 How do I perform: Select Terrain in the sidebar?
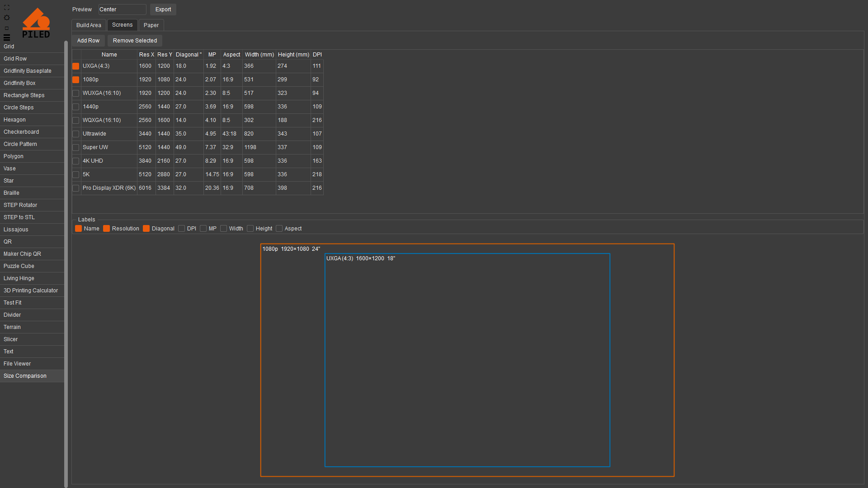[32, 327]
